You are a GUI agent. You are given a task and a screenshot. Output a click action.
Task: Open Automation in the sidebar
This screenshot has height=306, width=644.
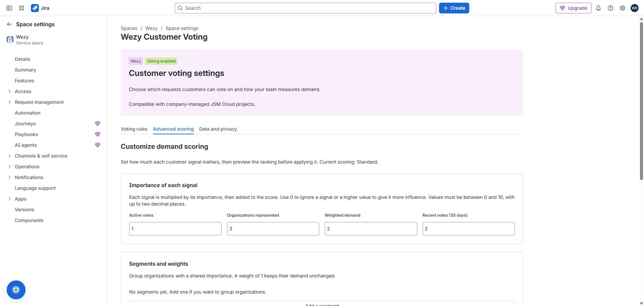pyautogui.click(x=28, y=113)
